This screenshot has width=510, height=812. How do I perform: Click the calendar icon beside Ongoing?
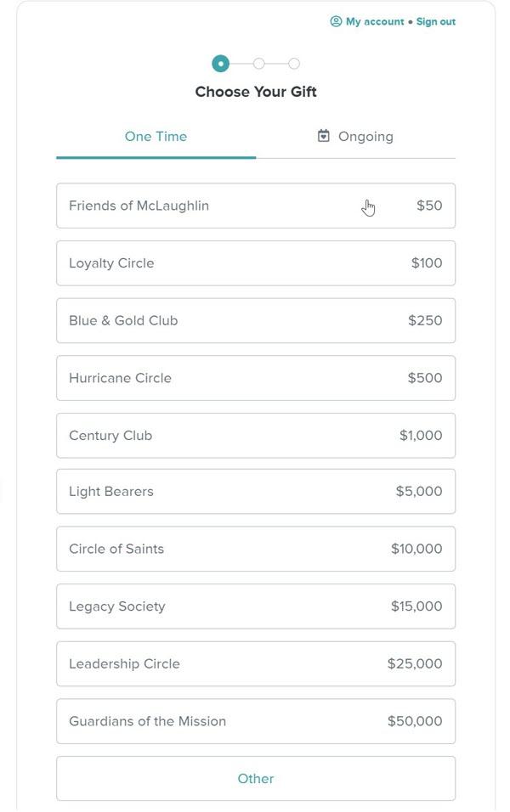[323, 136]
